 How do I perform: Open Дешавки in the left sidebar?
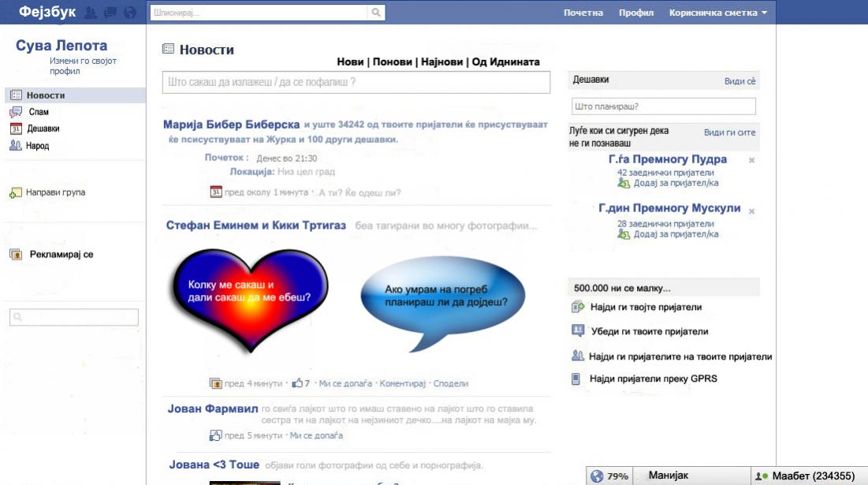click(x=43, y=129)
